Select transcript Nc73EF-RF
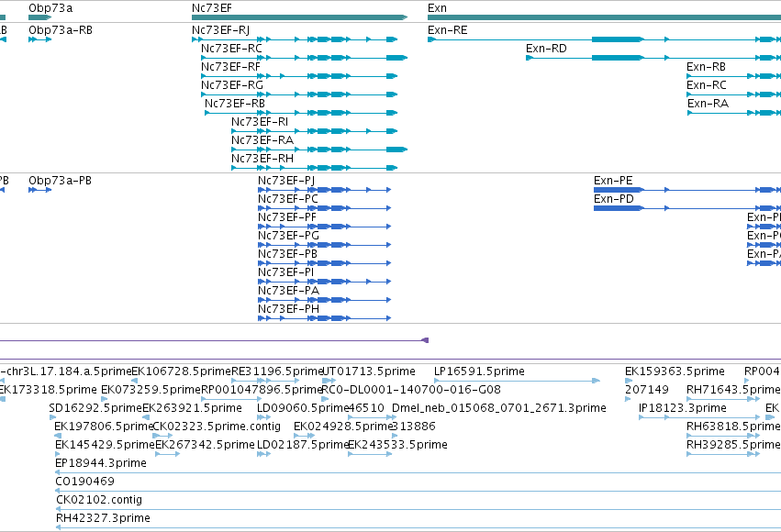Viewport: 781px width, 532px height. 230,67
